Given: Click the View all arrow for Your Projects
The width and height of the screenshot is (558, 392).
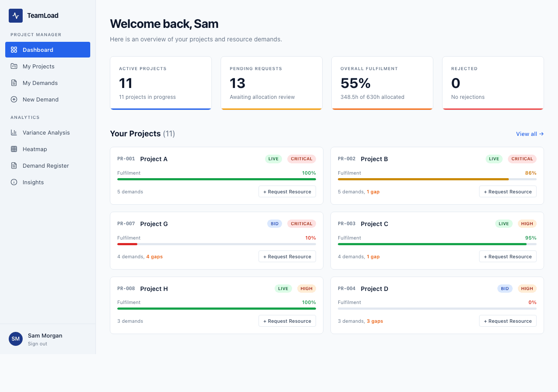Looking at the screenshot, I should [542, 134].
